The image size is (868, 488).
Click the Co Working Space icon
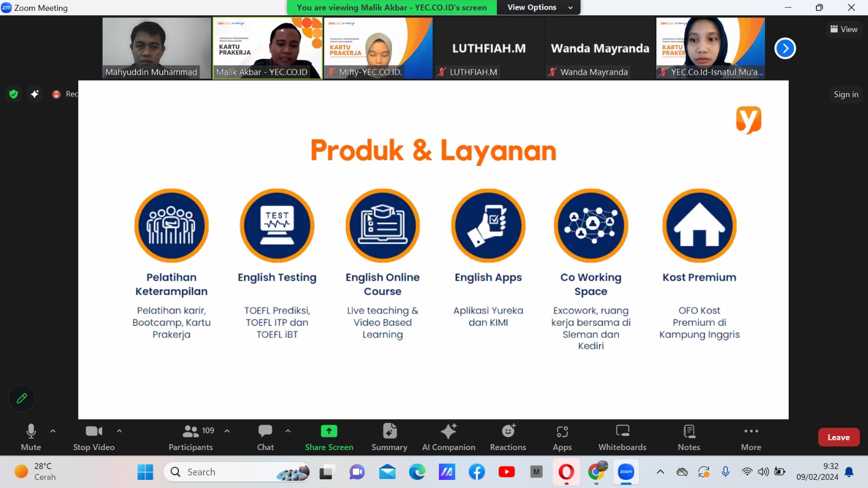[x=591, y=226]
